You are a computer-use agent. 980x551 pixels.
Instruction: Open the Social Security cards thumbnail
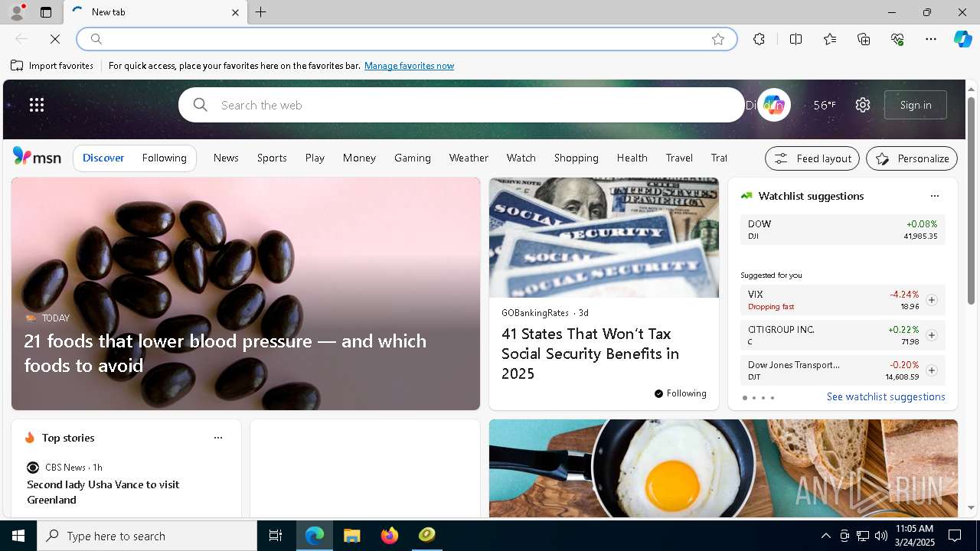(604, 238)
